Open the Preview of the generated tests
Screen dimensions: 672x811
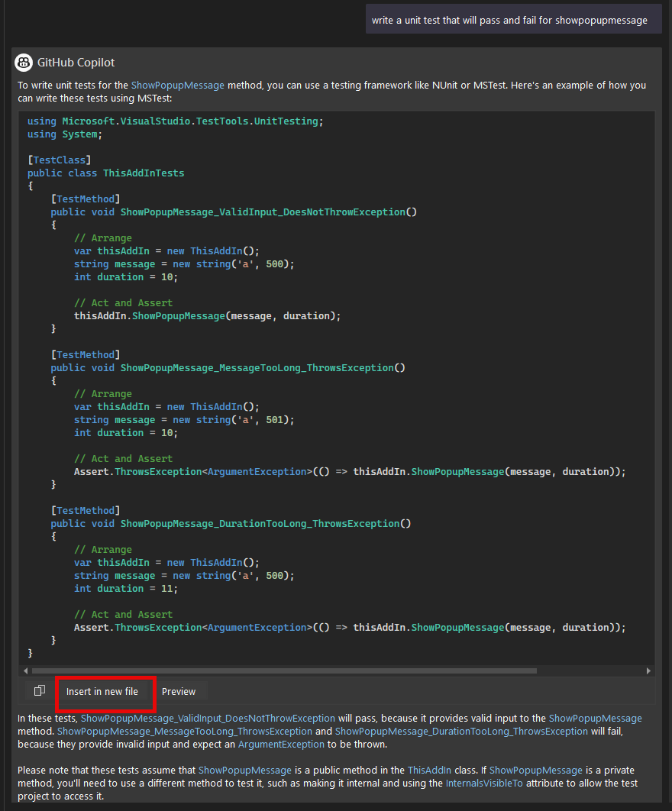(x=180, y=690)
